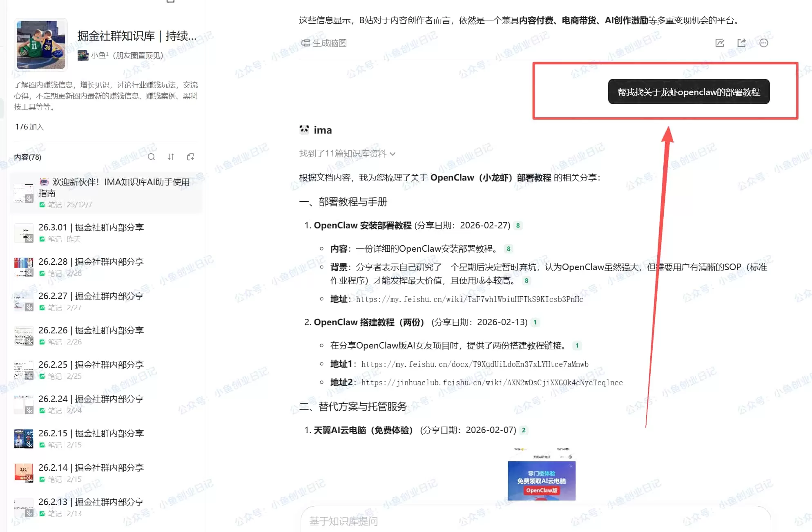Click the share icon near the AI answer

pos(742,43)
